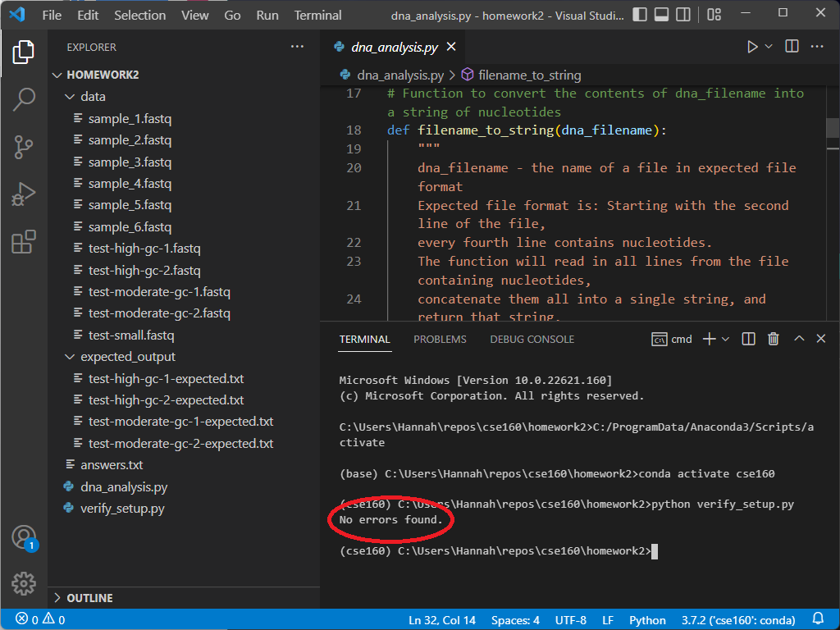
Task: Open the Source Control view
Action: [x=24, y=147]
